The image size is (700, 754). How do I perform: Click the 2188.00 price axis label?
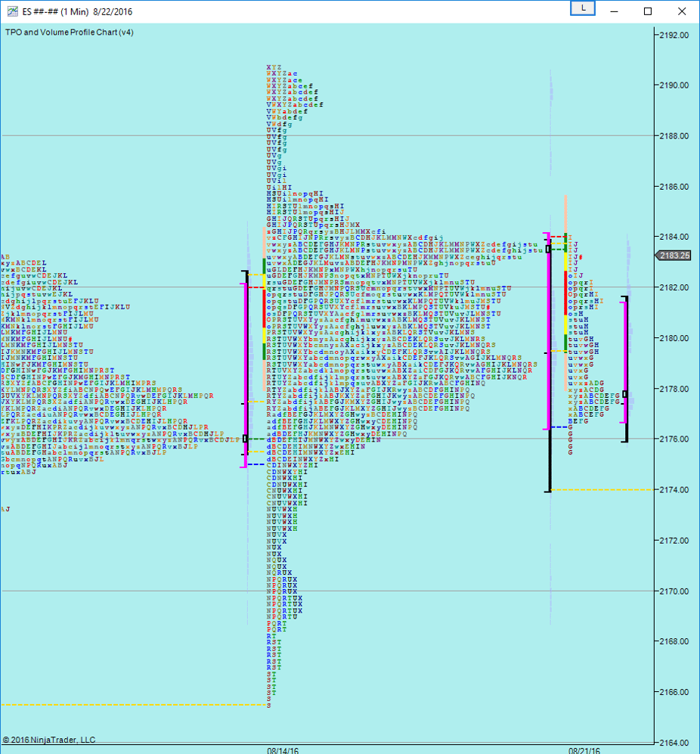tap(673, 136)
